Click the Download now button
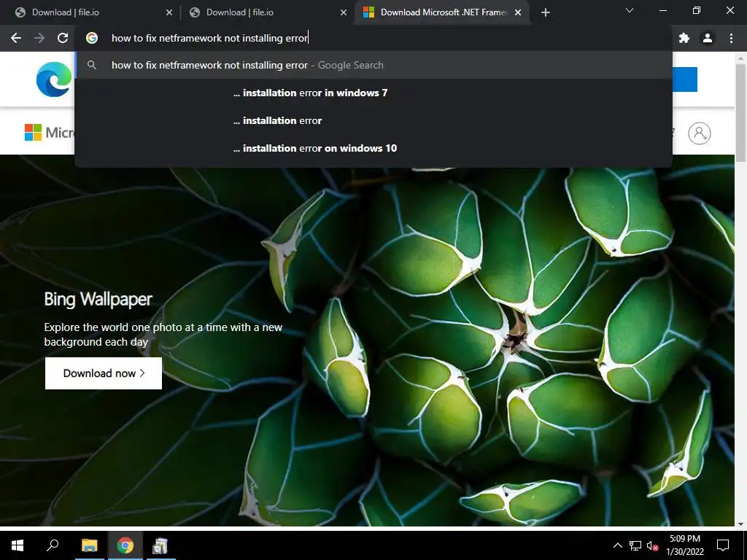747x560 pixels. (x=104, y=373)
